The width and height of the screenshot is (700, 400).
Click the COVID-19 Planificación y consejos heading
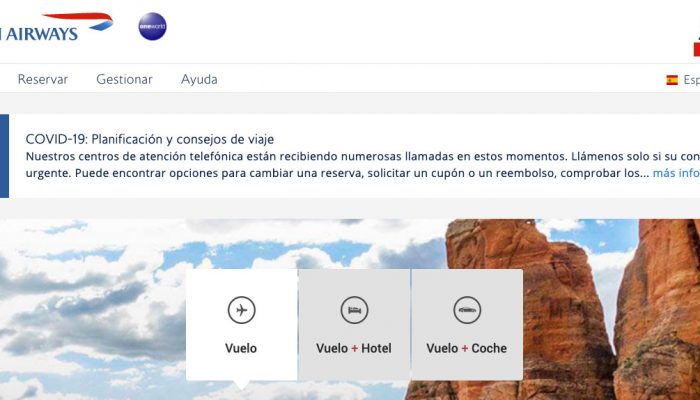tap(150, 139)
